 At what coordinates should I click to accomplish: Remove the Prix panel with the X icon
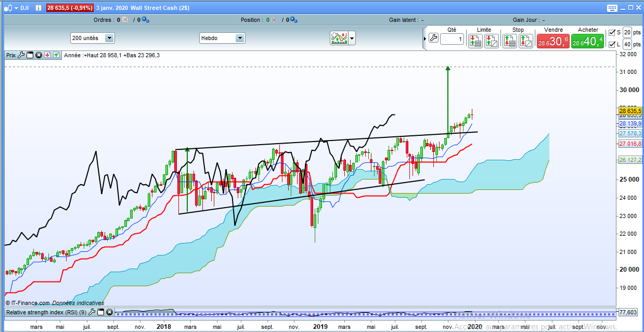tap(38, 55)
